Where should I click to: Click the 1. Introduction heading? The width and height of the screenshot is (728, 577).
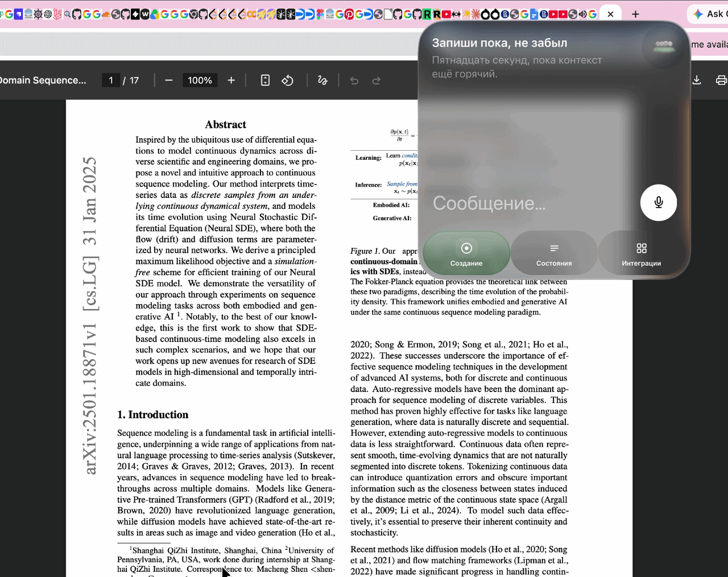tap(152, 415)
